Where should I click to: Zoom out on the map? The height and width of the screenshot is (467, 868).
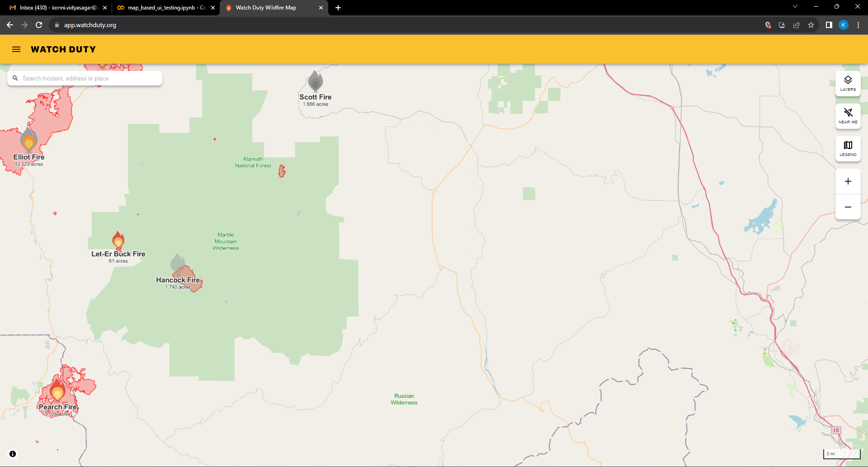(848, 207)
